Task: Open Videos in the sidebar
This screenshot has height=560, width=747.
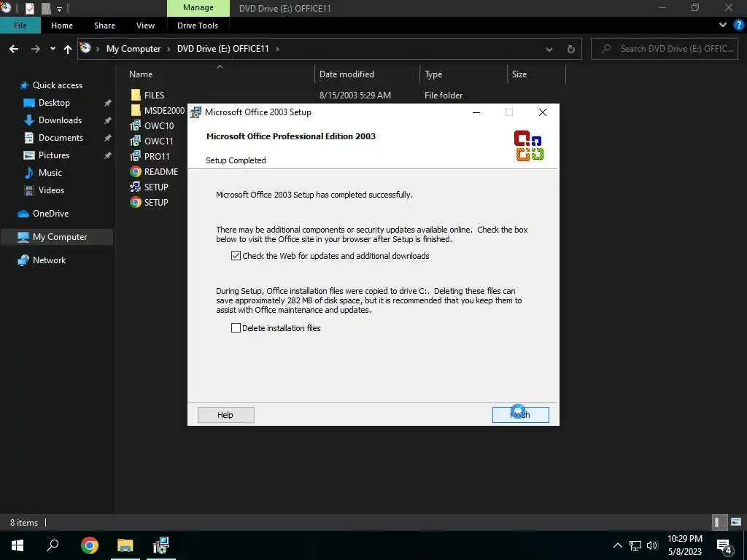Action: (51, 190)
